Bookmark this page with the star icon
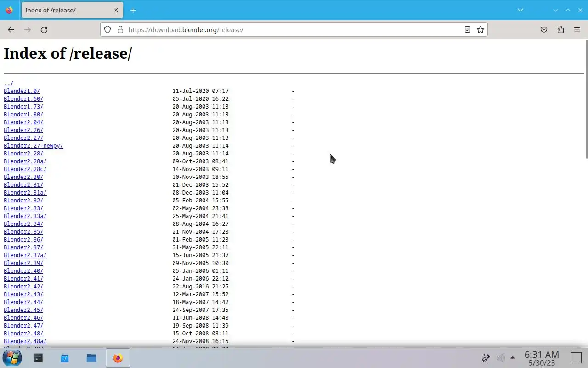588x368 pixels. (x=481, y=29)
